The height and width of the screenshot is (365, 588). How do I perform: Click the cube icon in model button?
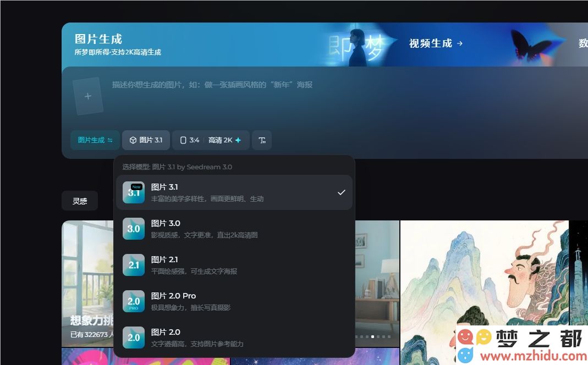133,140
